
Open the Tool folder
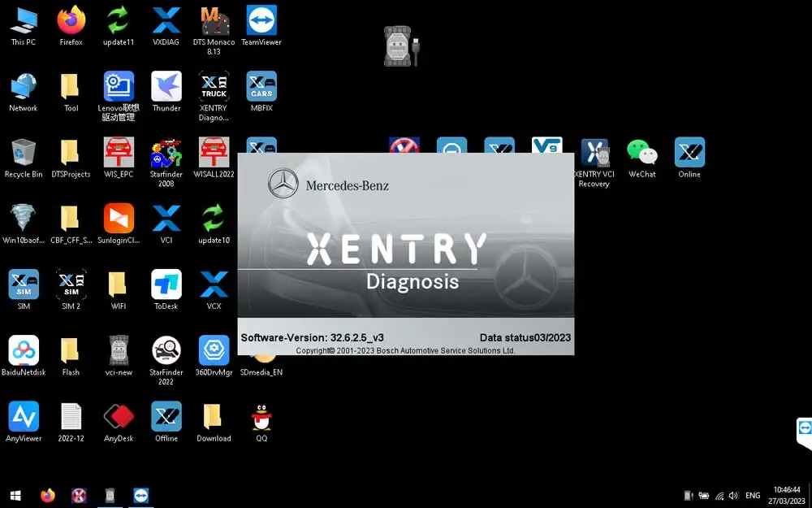[71, 92]
